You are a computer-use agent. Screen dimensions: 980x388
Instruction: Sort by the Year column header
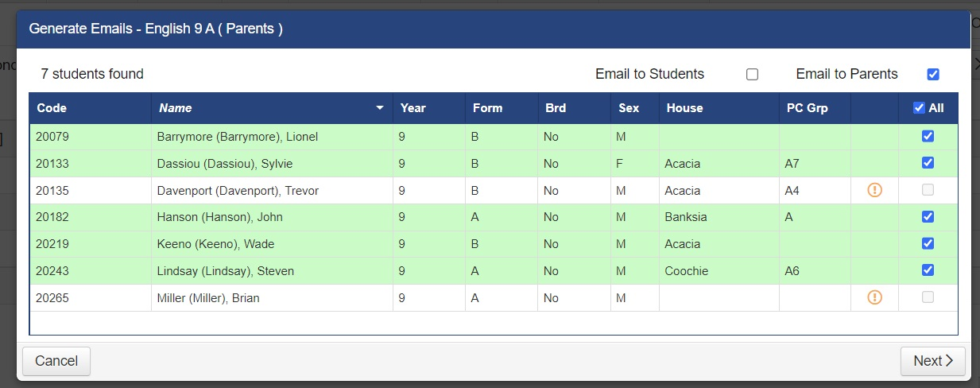(x=413, y=108)
